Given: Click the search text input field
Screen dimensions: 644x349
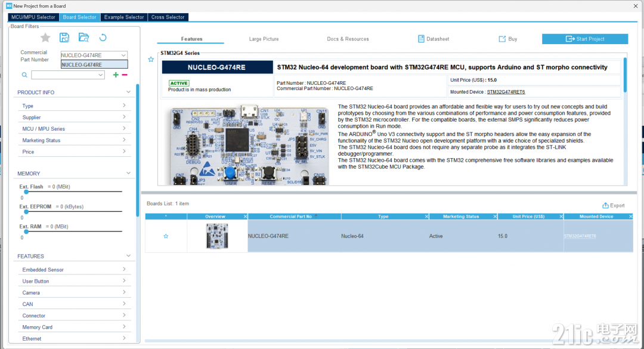Looking at the screenshot, I should pyautogui.click(x=64, y=75).
